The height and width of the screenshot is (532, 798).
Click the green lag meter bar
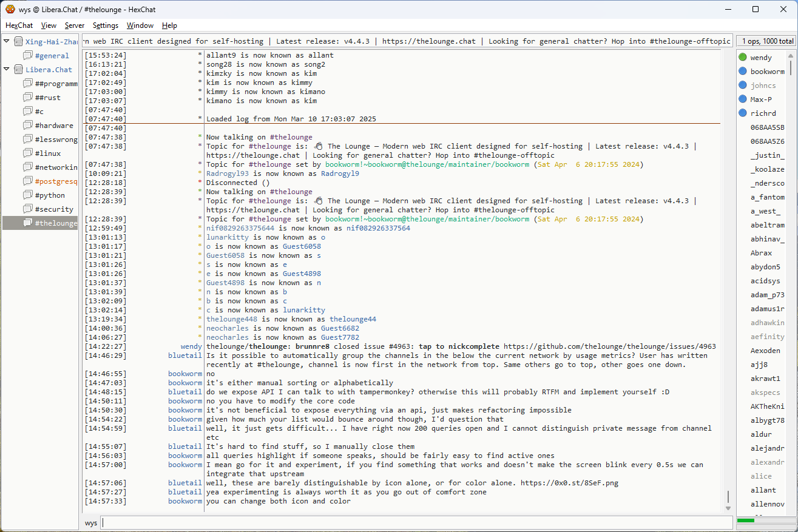point(745,520)
